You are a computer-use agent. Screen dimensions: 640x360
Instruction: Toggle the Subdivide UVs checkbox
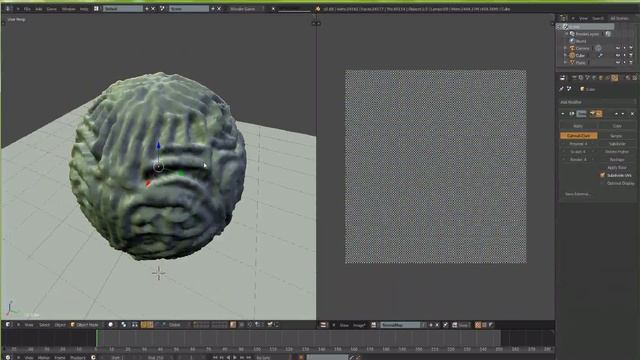click(x=602, y=176)
